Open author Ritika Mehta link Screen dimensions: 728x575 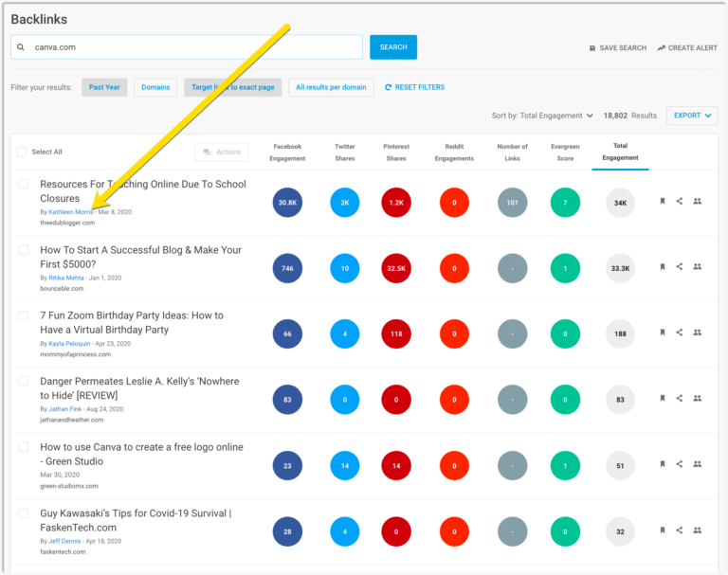coord(66,278)
